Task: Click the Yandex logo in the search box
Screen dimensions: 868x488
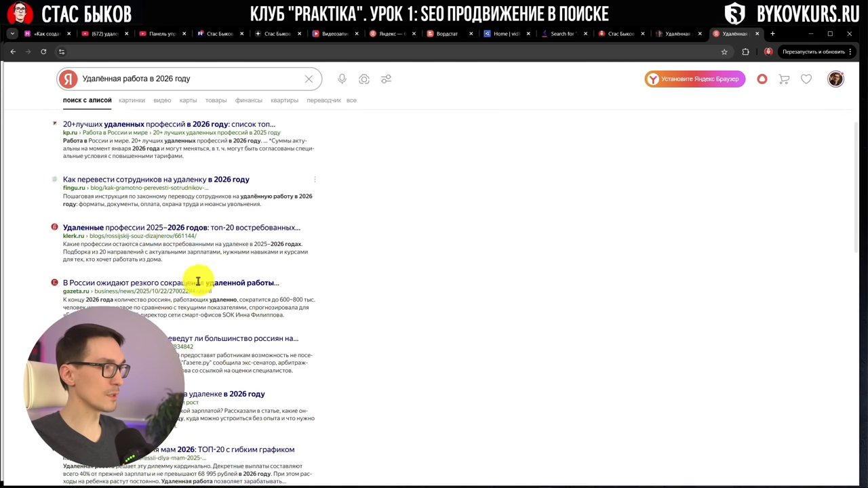Action: click(x=68, y=79)
